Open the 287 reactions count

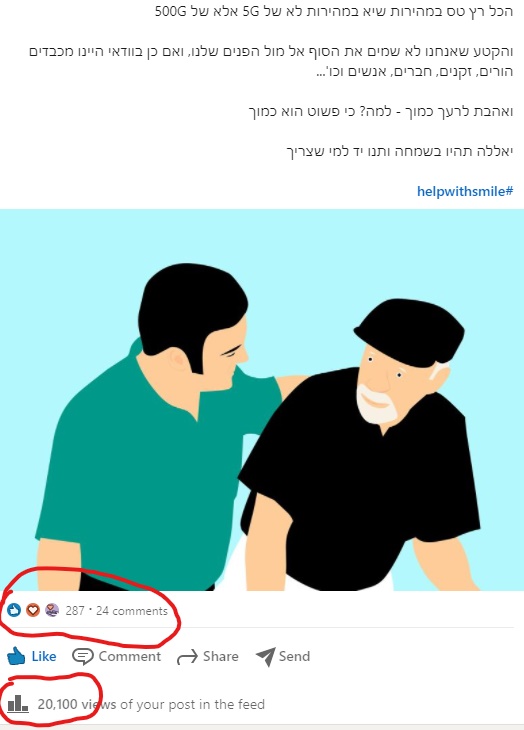point(75,610)
